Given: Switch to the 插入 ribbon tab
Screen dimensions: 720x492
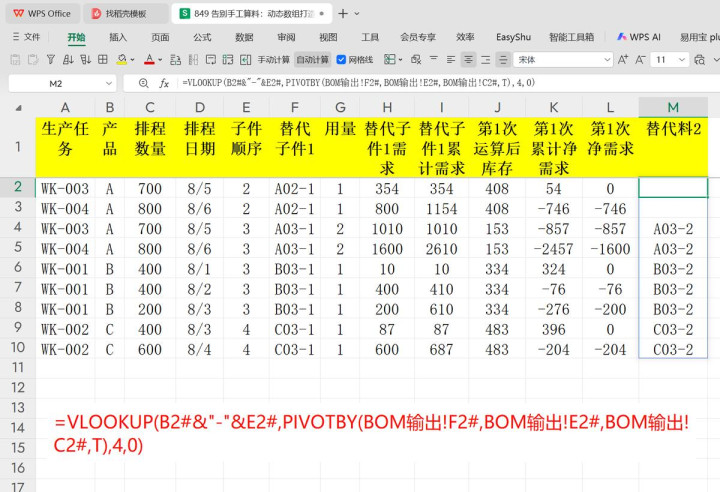Looking at the screenshot, I should point(118,37).
